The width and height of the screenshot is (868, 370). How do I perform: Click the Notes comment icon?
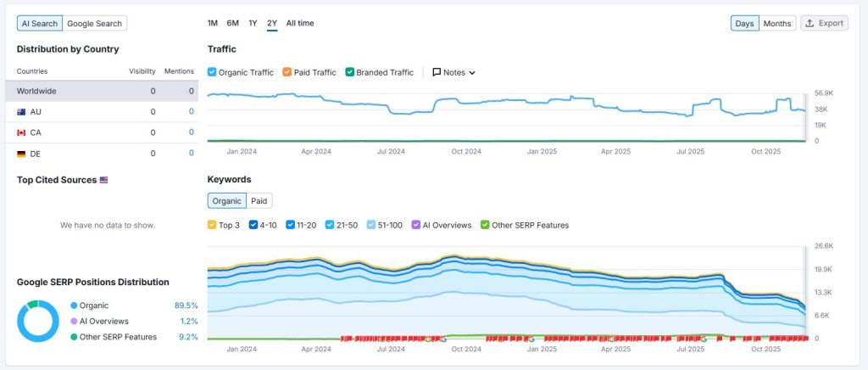pos(437,72)
